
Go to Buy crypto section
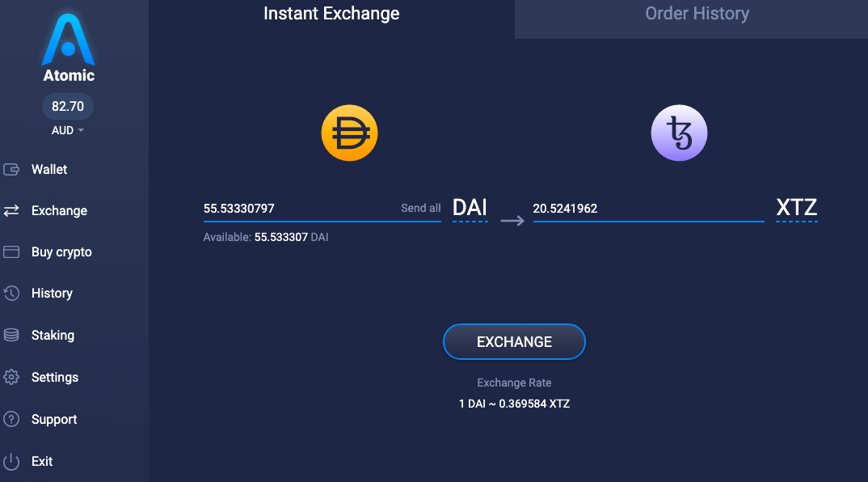(x=61, y=252)
